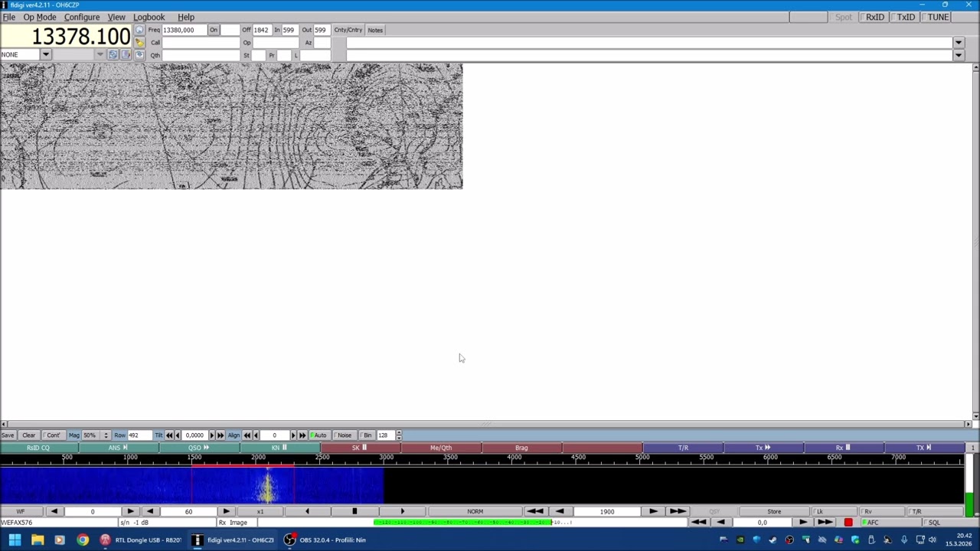Viewport: 980px width, 551px height.
Task: Click the Tilt double-right arrow
Action: click(221, 435)
